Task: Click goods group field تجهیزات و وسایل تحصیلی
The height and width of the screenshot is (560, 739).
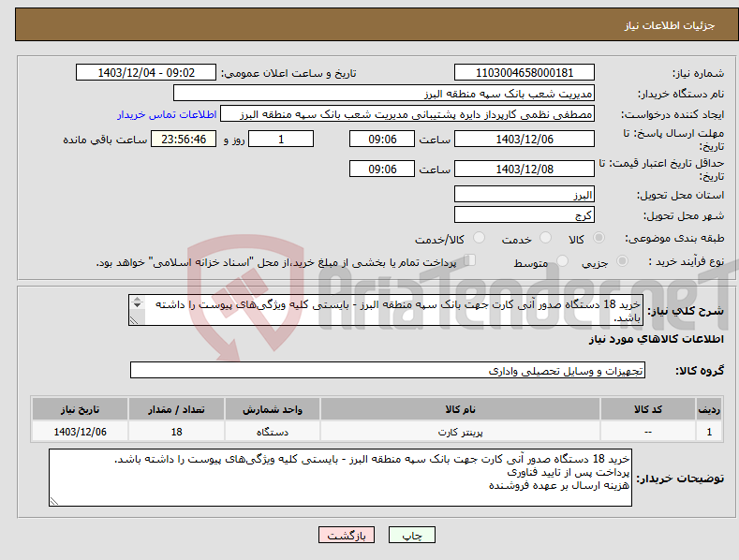Action: (x=388, y=370)
